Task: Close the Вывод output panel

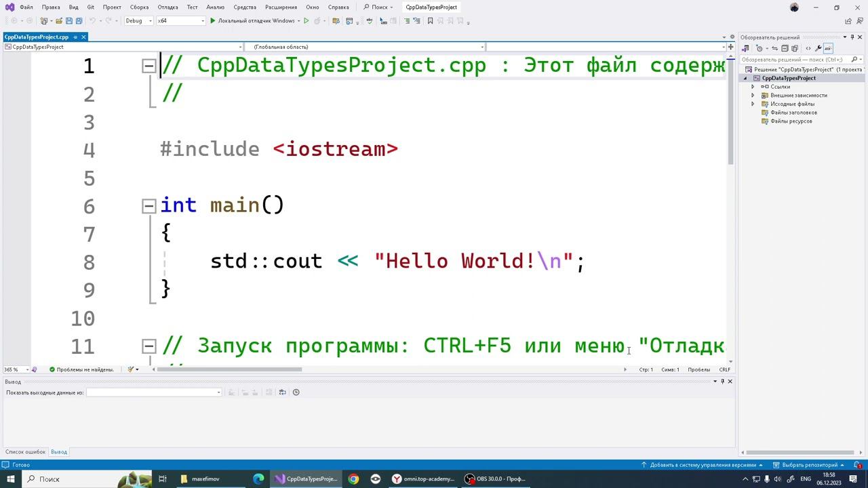Action: tap(730, 382)
